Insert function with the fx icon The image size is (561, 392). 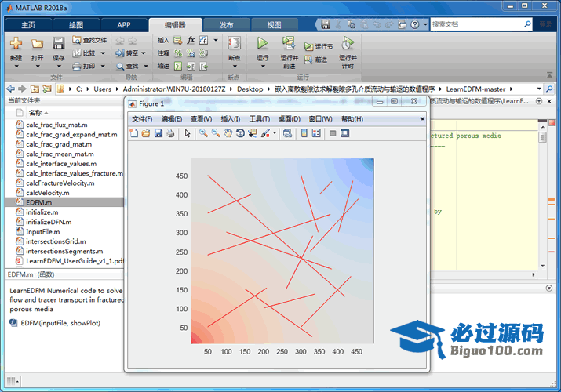pos(191,40)
